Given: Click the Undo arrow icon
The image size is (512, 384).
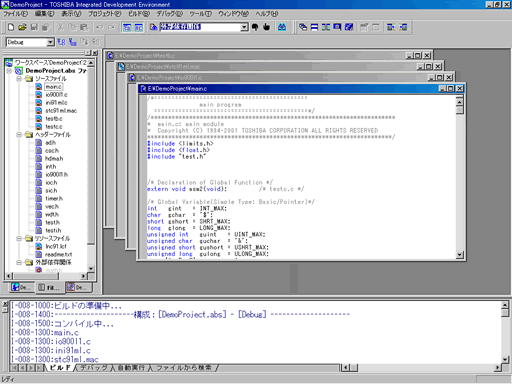Looking at the screenshot, I should coord(99,27).
